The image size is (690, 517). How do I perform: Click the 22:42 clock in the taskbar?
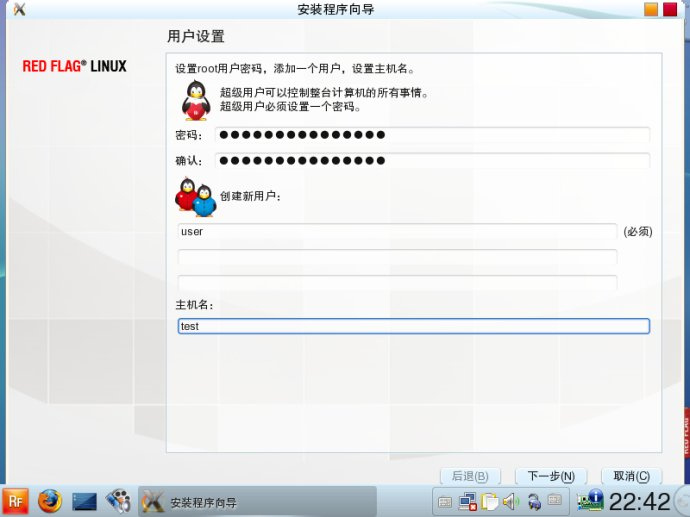639,501
